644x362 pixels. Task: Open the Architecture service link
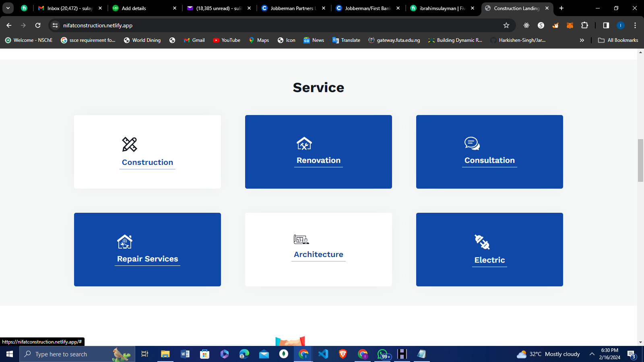point(318,255)
